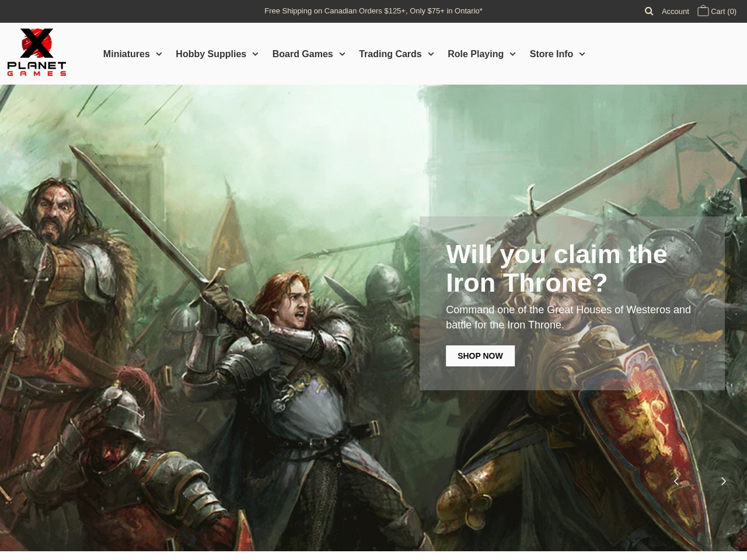Click the search magnifier icon
747x560 pixels.
click(648, 11)
